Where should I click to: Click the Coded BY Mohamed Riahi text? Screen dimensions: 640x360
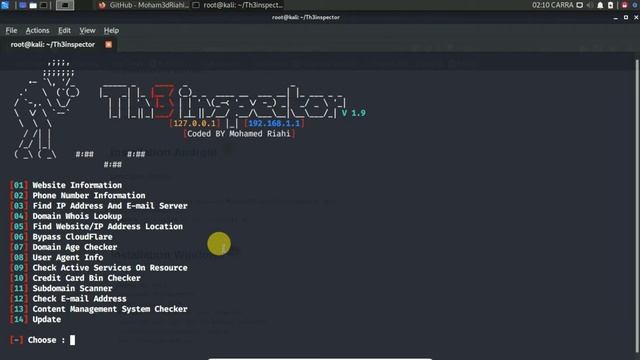click(x=239, y=134)
